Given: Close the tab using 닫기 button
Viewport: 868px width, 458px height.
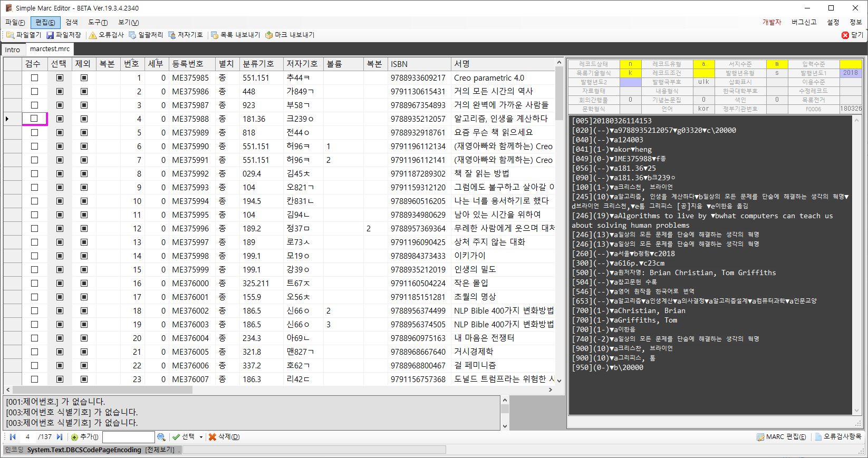Looking at the screenshot, I should coord(853,35).
